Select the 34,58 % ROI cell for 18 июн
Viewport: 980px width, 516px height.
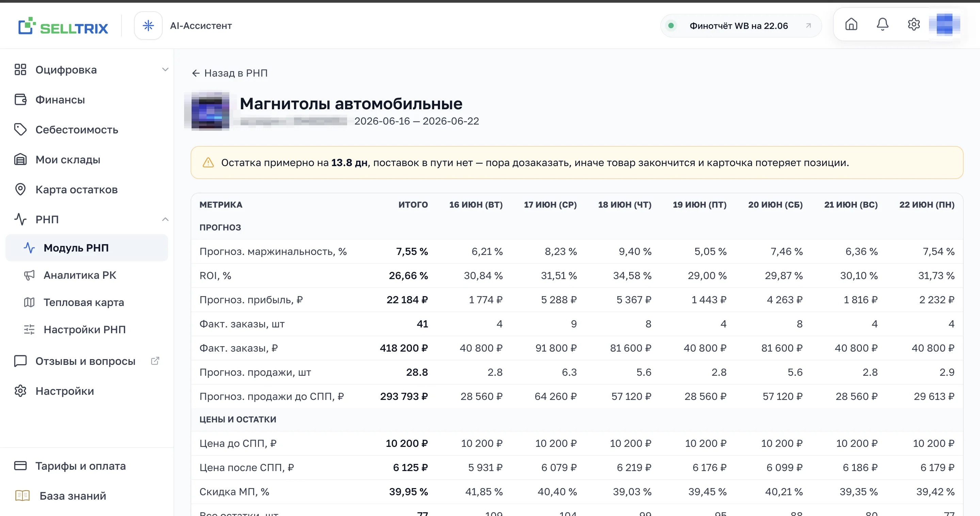tap(632, 275)
